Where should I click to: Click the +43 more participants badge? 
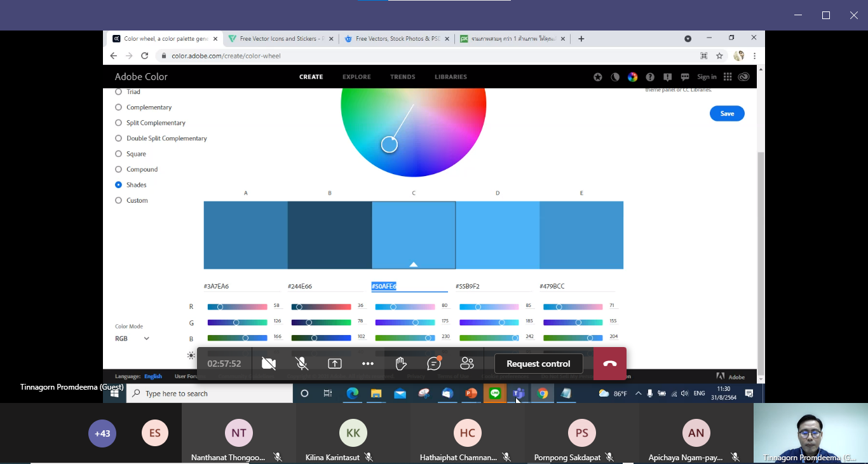[x=102, y=433]
